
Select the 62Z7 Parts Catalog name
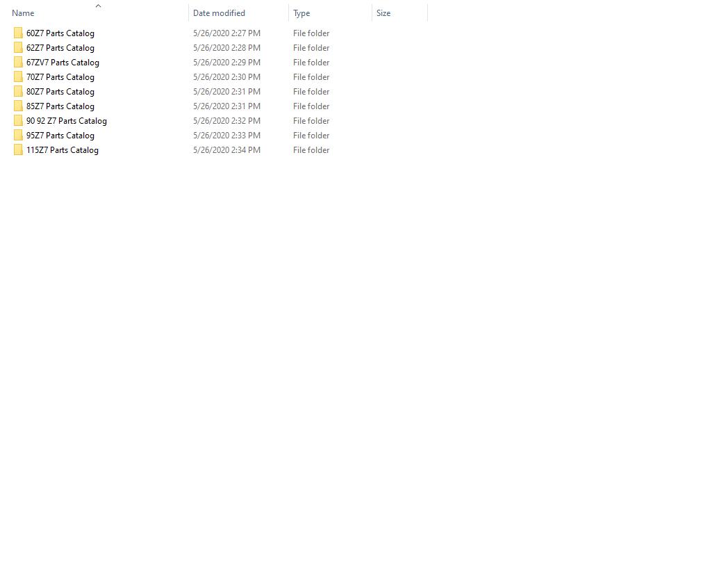tap(60, 48)
